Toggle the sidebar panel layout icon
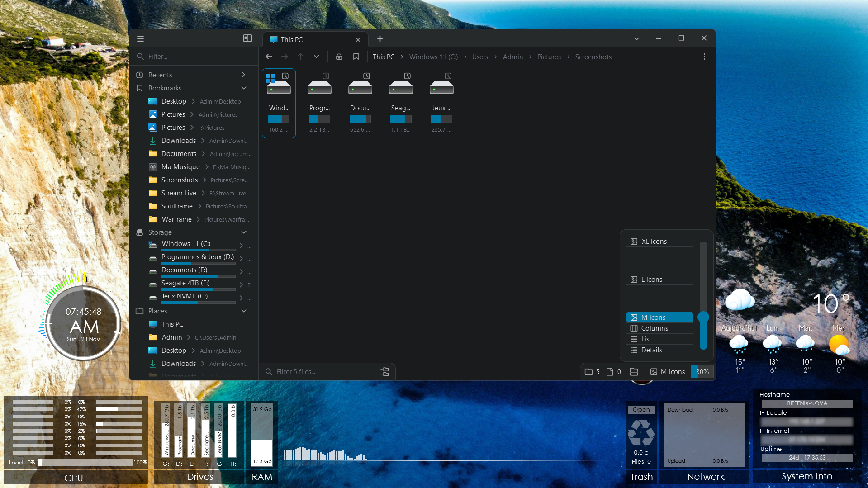Screen dimensions: 868x488 (247, 38)
